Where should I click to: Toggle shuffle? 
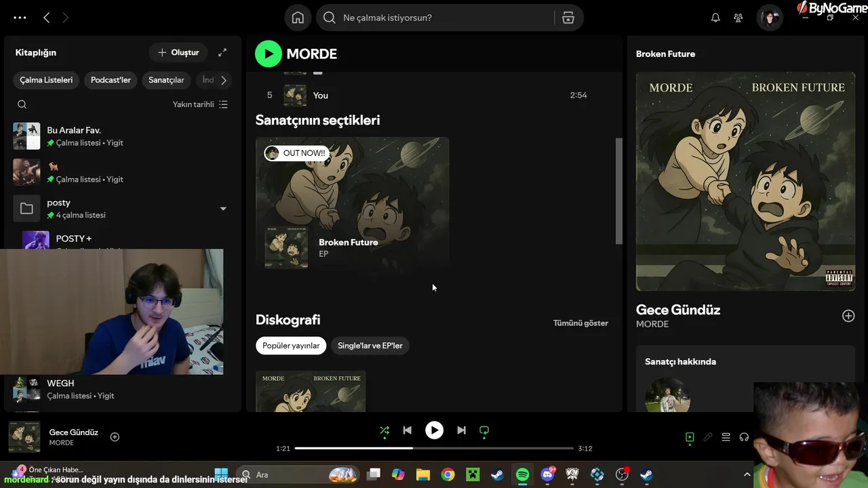tap(384, 430)
